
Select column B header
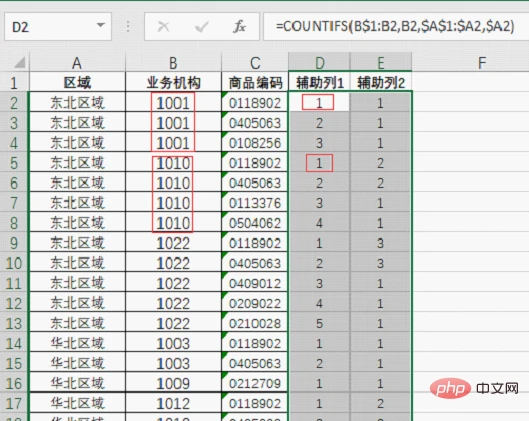coord(173,63)
